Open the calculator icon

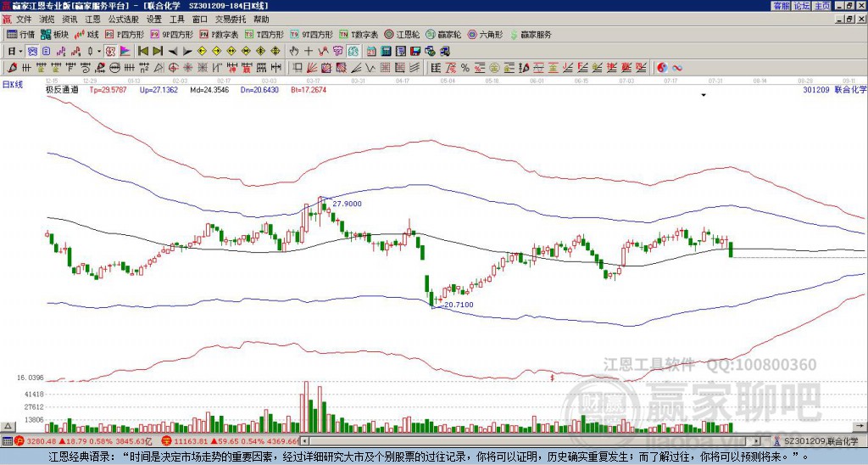click(387, 52)
